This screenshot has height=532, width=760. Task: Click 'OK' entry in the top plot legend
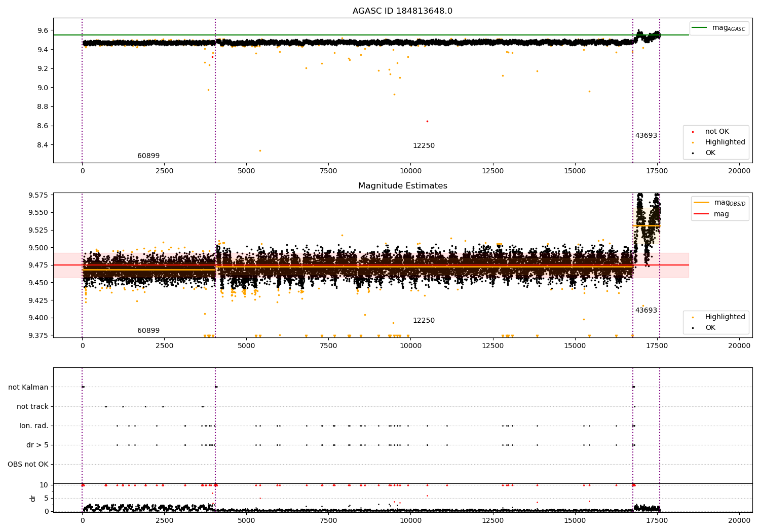(x=710, y=153)
